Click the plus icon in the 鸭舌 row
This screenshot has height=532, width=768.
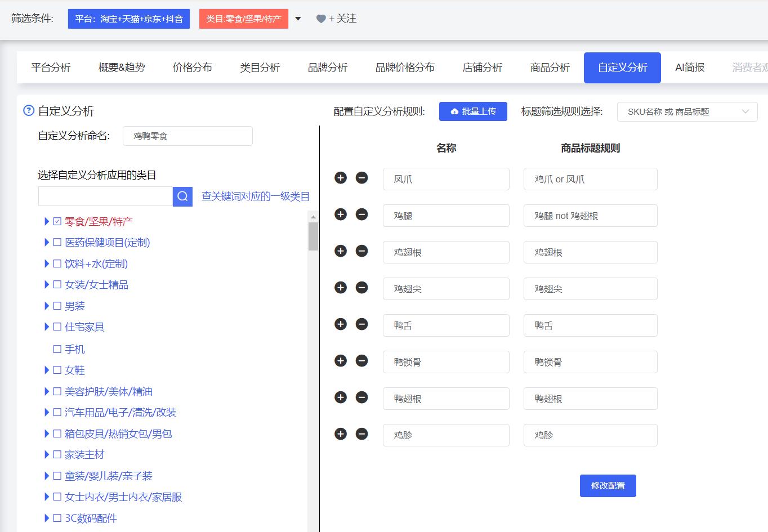[341, 324]
